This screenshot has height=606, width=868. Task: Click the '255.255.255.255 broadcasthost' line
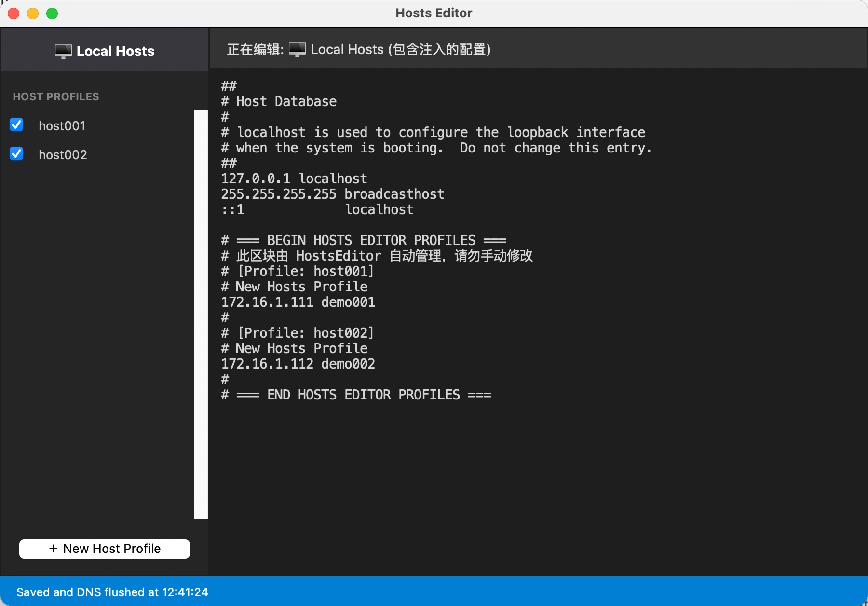(333, 194)
